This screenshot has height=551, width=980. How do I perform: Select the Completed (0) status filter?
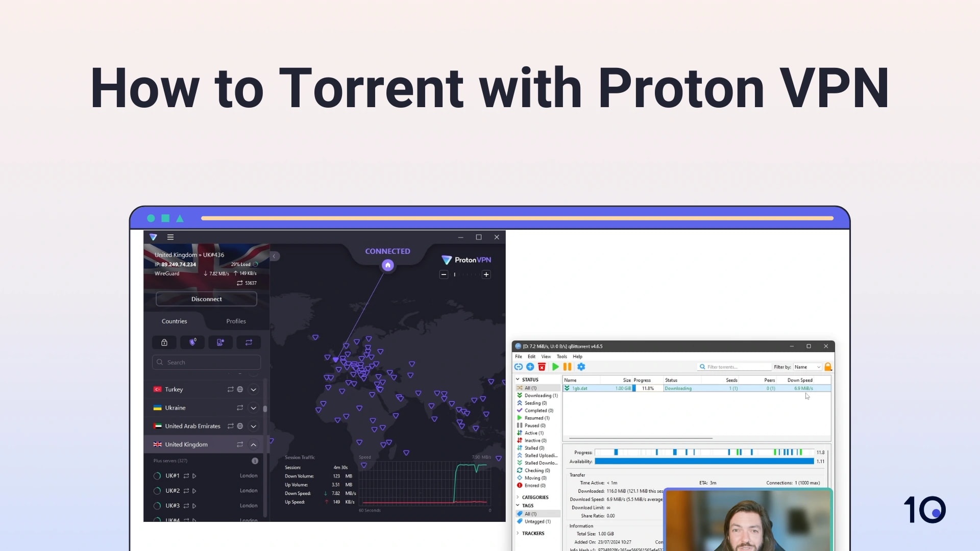[x=535, y=411]
